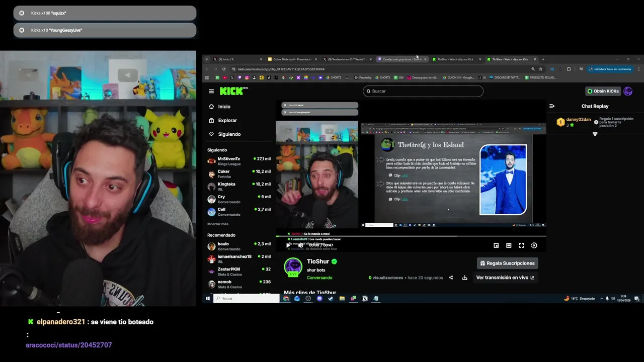Screen dimensions: 644x362
Task: Open the tab search dropdown in Chrome
Action: [206, 59]
